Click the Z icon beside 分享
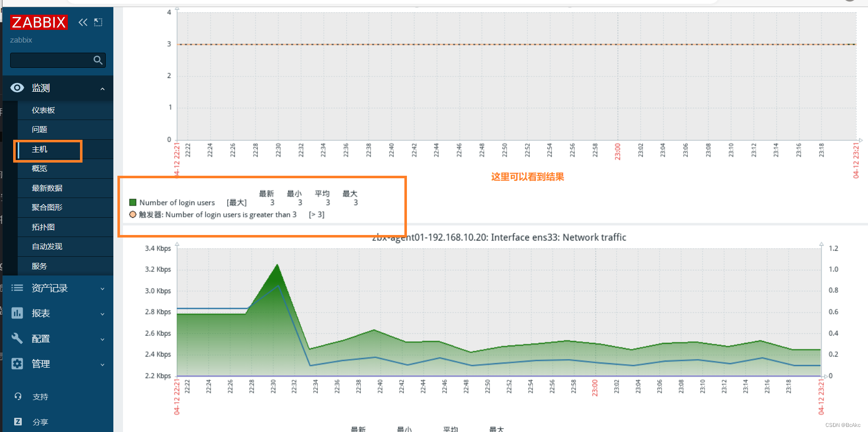 pyautogui.click(x=18, y=421)
